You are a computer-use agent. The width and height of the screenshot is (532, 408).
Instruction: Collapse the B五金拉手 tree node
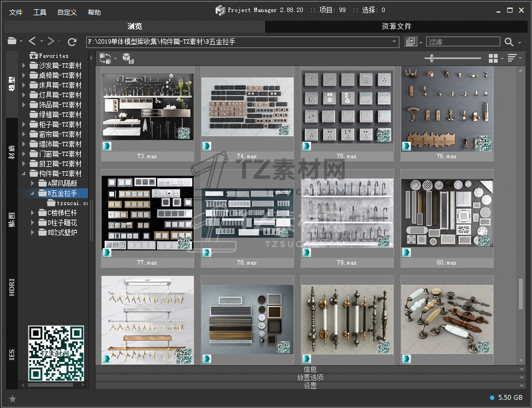coord(33,193)
